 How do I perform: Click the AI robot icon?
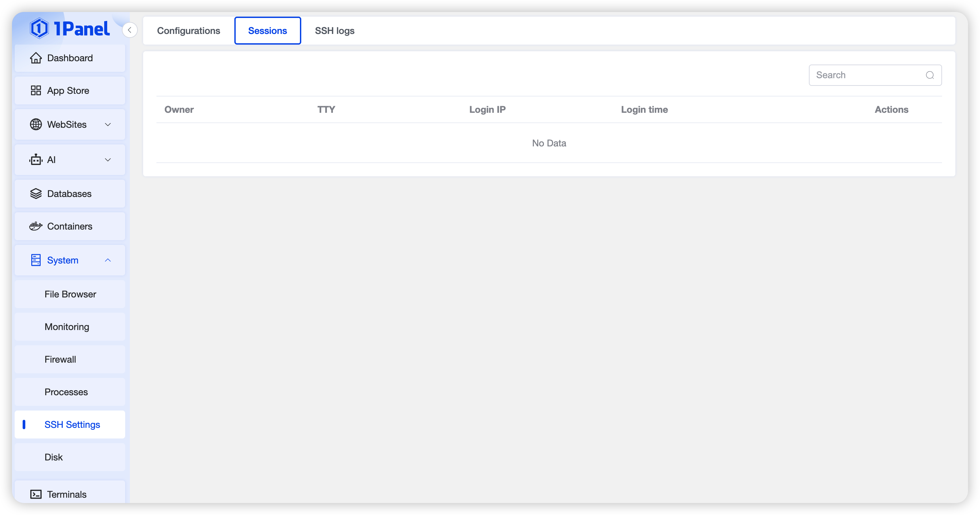pyautogui.click(x=36, y=160)
